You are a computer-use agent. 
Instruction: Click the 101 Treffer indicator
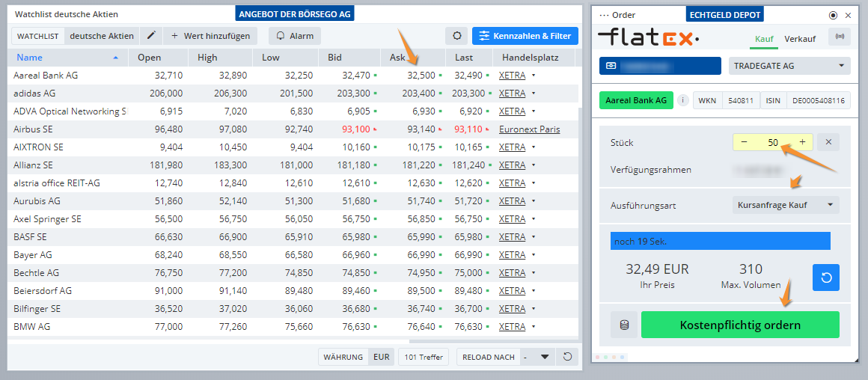[424, 358]
